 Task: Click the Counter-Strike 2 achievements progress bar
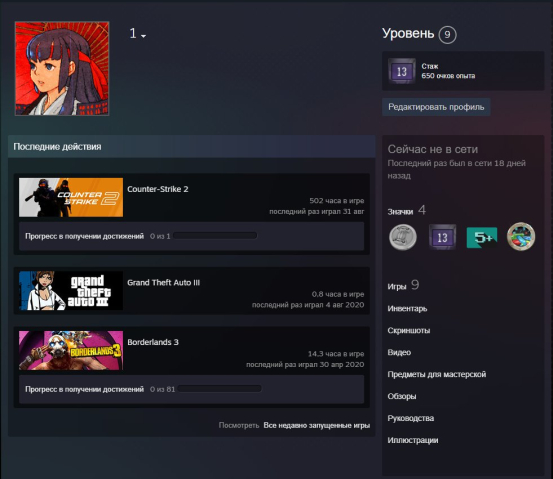tap(215, 236)
